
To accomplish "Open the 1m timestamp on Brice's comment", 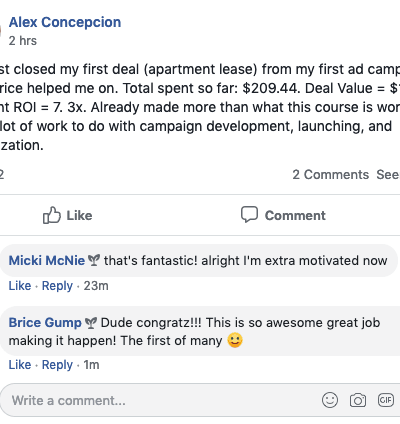I will (x=91, y=365).
